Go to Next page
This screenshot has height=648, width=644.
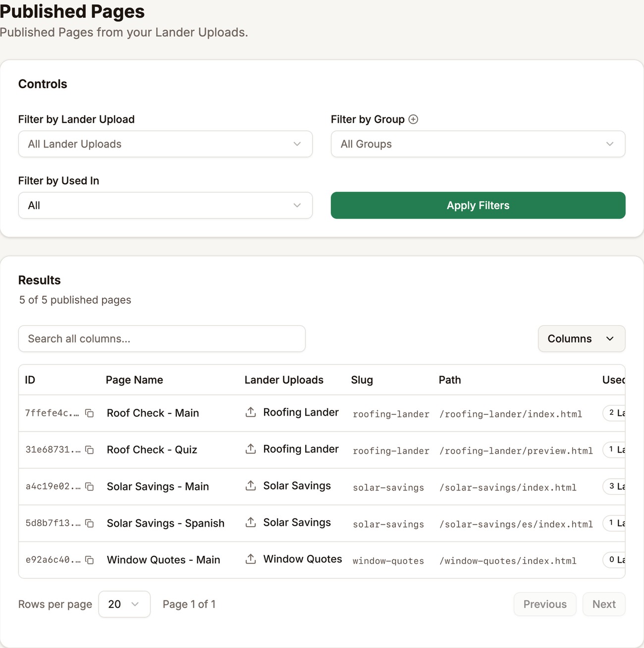[604, 604]
